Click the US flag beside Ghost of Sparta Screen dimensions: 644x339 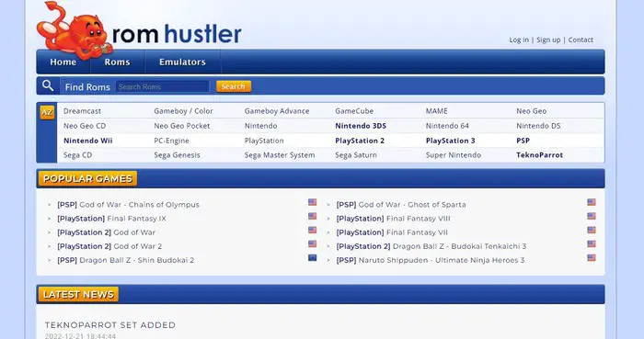592,202
